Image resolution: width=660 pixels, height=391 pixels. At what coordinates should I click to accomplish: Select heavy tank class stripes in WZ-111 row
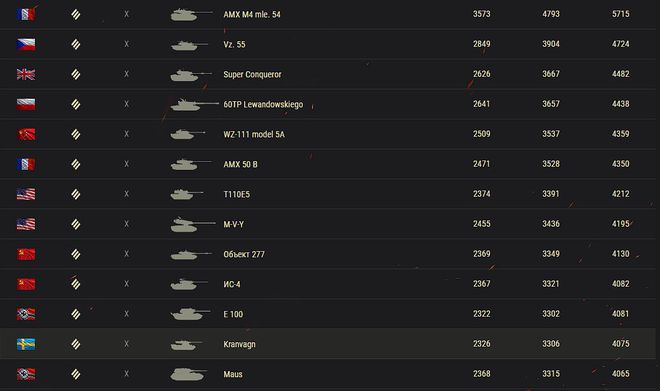76,134
